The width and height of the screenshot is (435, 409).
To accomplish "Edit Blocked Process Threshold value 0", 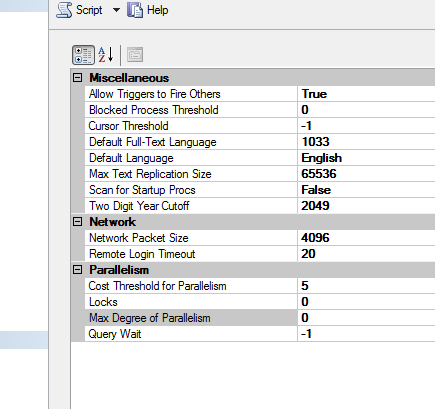I will tap(366, 110).
